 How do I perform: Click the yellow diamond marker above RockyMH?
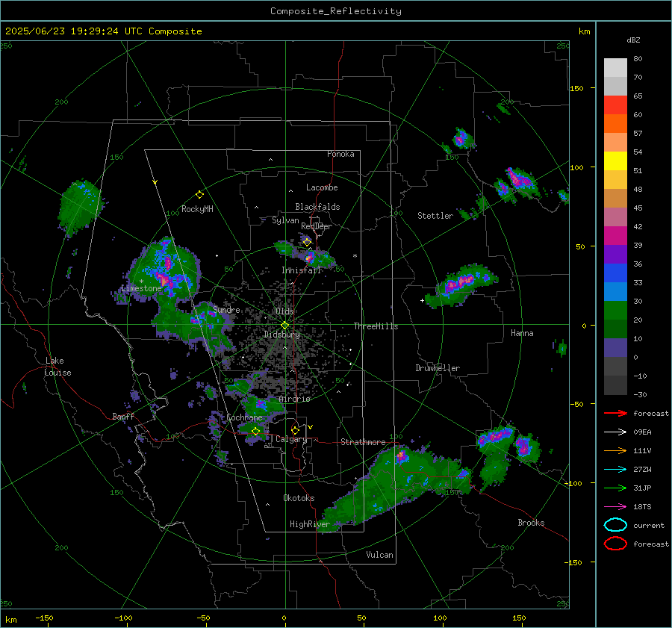[199, 195]
